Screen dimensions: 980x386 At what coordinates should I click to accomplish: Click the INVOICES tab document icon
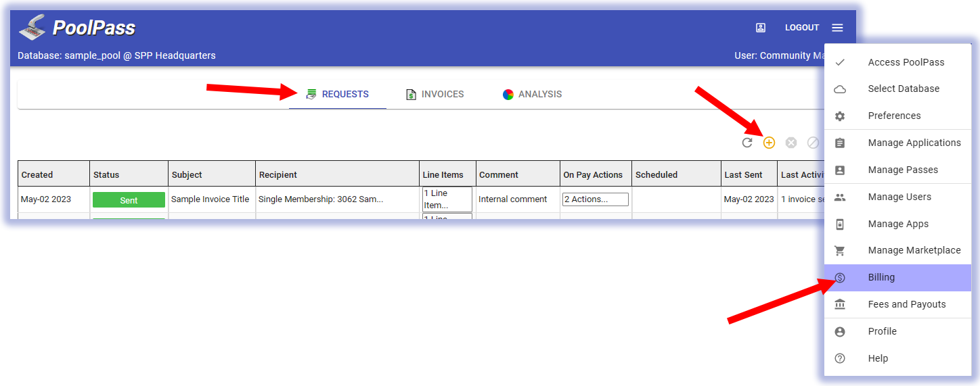[411, 95]
